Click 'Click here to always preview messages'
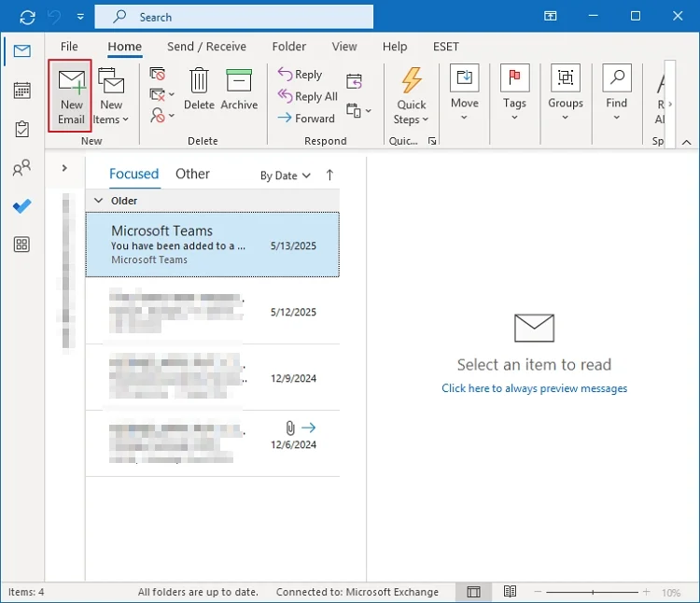 (x=535, y=388)
